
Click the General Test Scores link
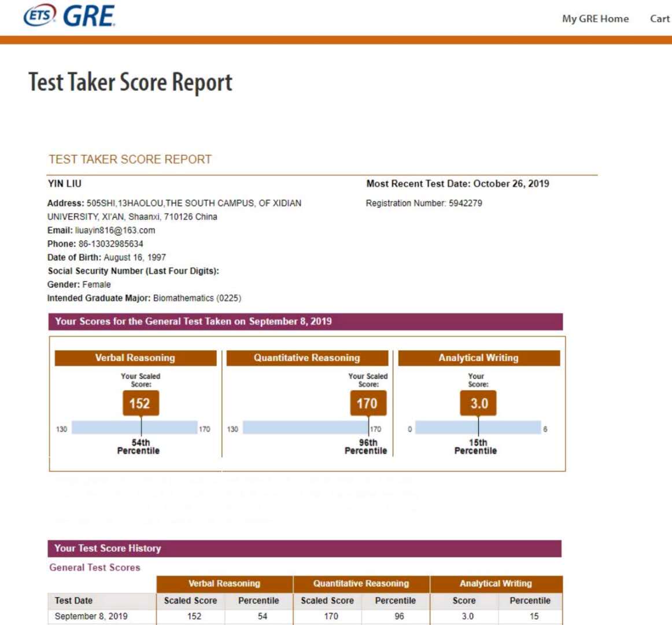coord(95,568)
